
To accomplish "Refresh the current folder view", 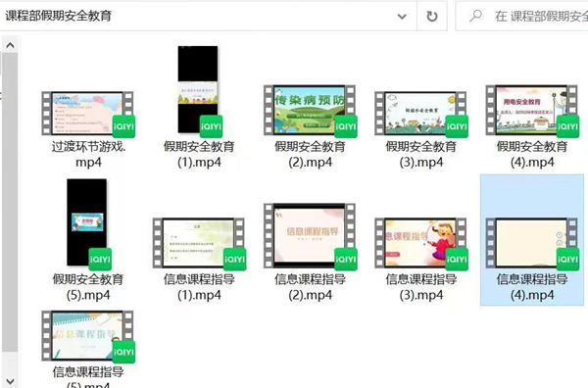I will (431, 17).
